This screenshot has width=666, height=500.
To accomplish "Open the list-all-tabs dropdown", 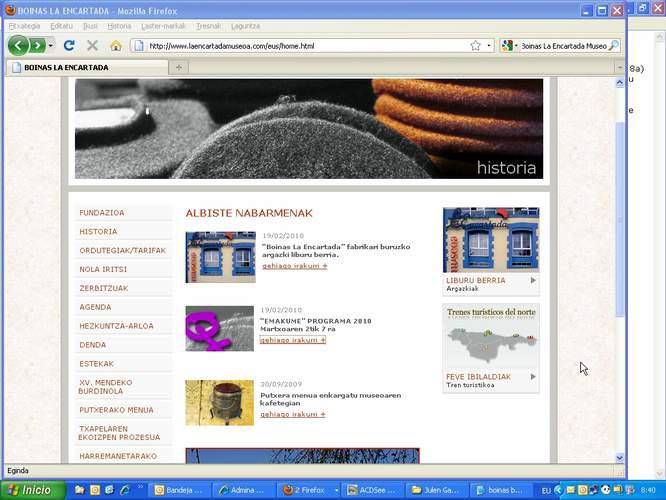I will [x=620, y=68].
